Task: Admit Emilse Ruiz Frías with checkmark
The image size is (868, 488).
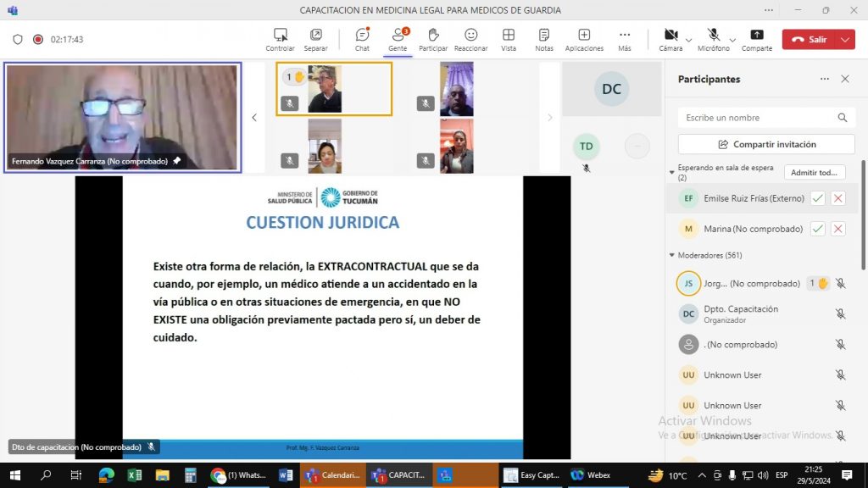Action: (x=818, y=198)
